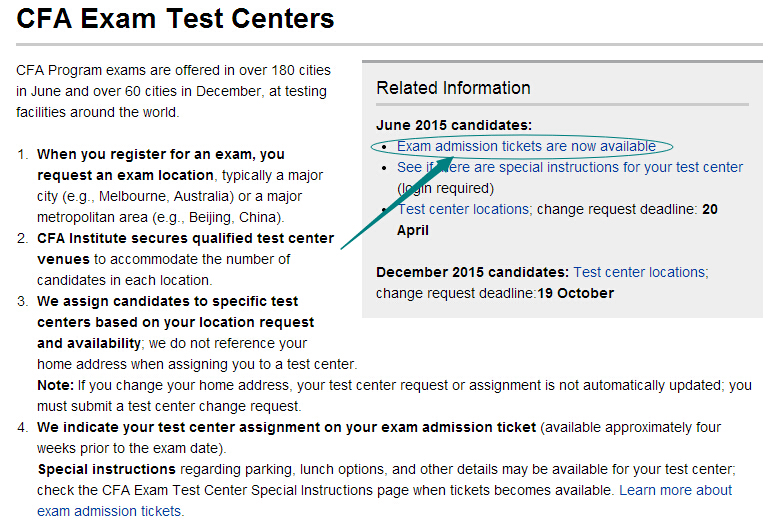Screen dimensions: 774x530
Task: Select the "December 2015 candidates:" label
Action: 472,272
